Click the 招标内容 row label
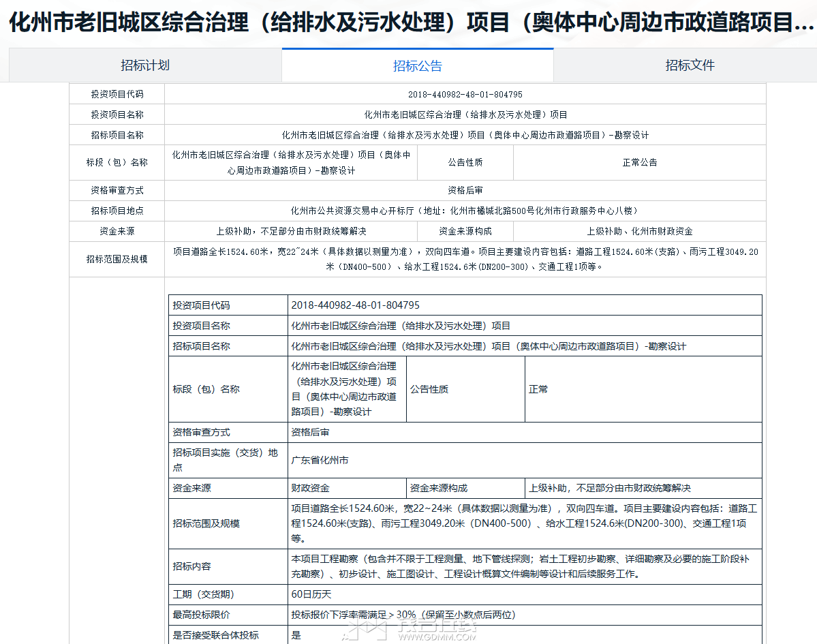 [192, 566]
